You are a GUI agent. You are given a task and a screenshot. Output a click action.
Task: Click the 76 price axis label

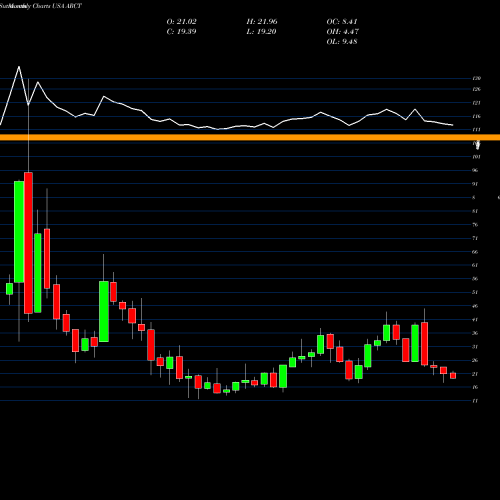475,225
